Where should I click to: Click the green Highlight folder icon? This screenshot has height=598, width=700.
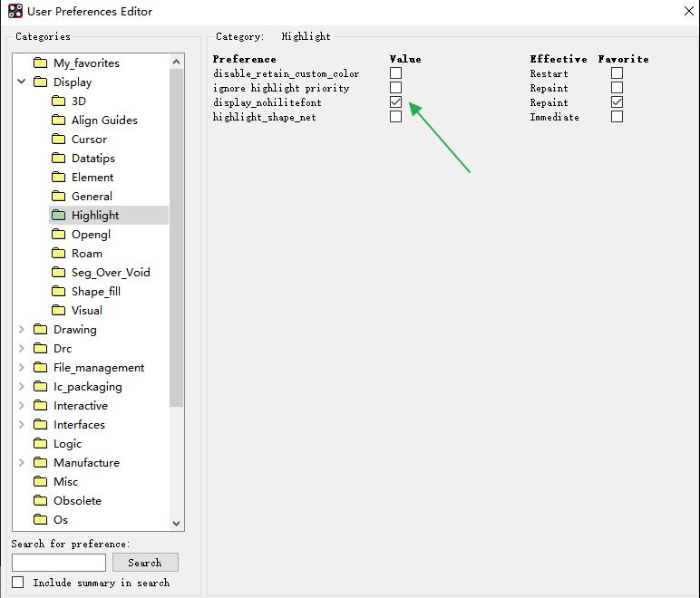tap(59, 216)
